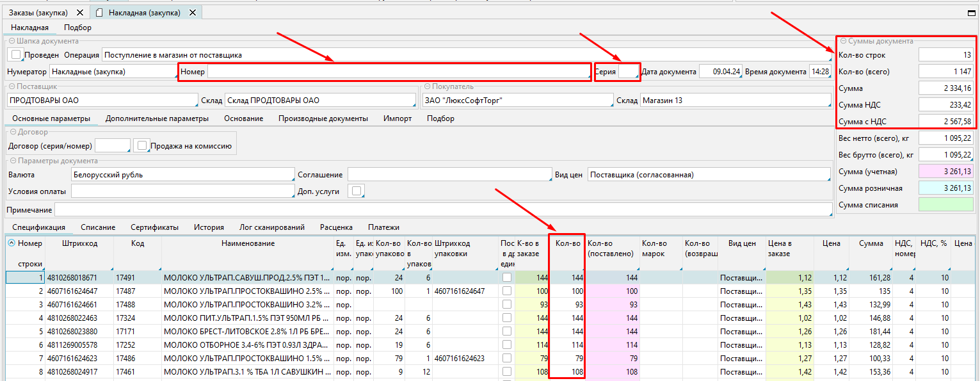Open the Нумератор dropdown field
Viewport: 980px width, 381px height.
(x=112, y=72)
